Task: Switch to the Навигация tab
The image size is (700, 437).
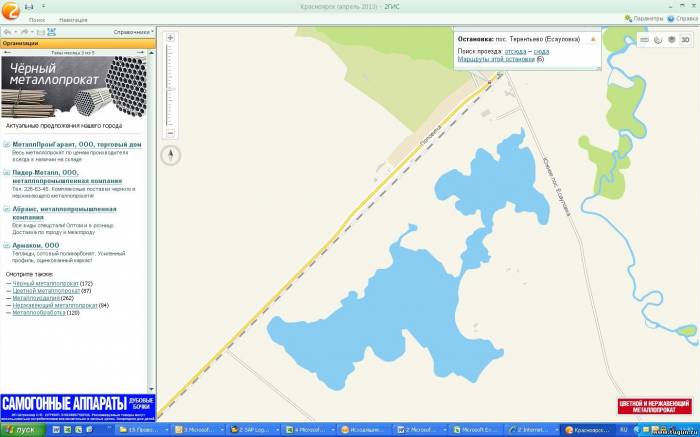Action: click(73, 20)
